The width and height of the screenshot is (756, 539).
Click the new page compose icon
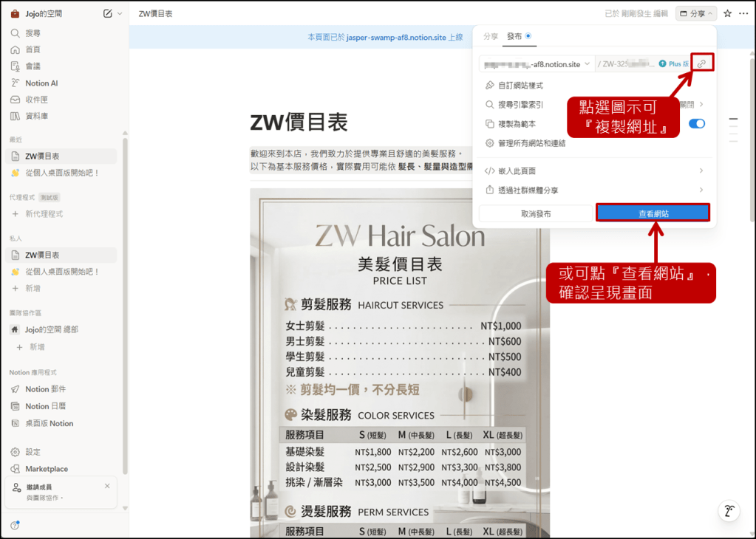coord(108,13)
